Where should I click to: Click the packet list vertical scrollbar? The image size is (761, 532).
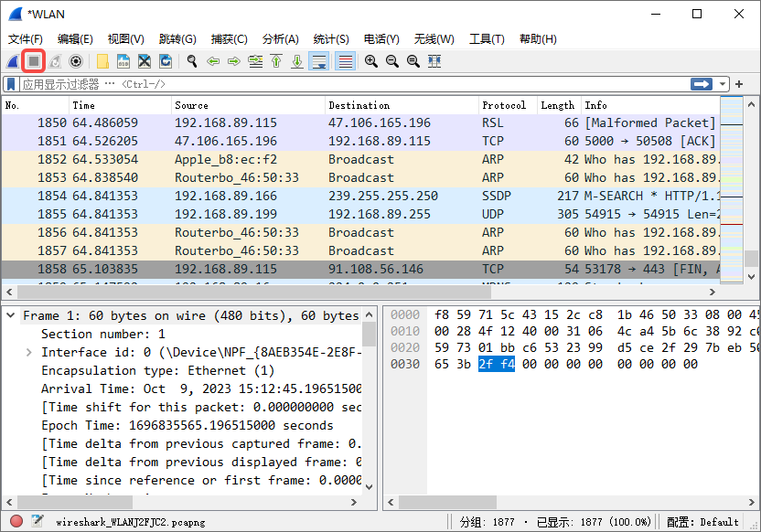751,183
